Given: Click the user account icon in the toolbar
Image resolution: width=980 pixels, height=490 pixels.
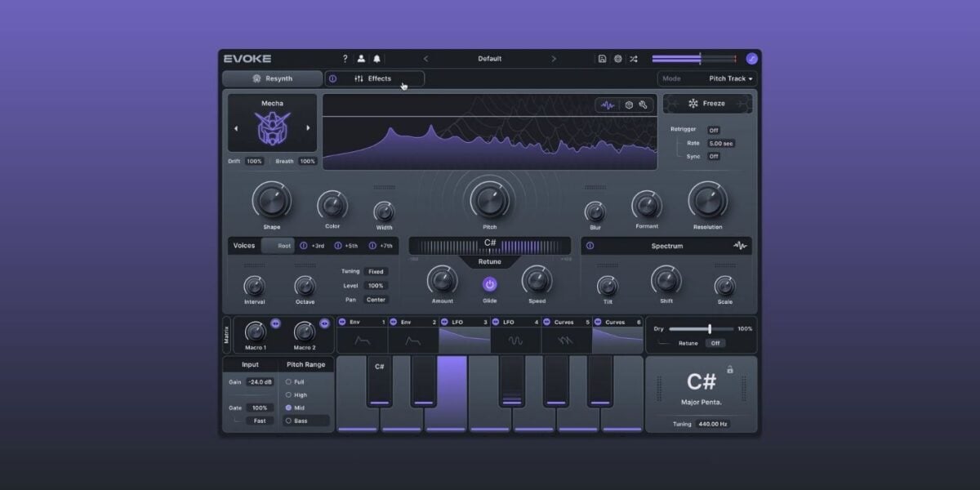Looking at the screenshot, I should point(360,58).
